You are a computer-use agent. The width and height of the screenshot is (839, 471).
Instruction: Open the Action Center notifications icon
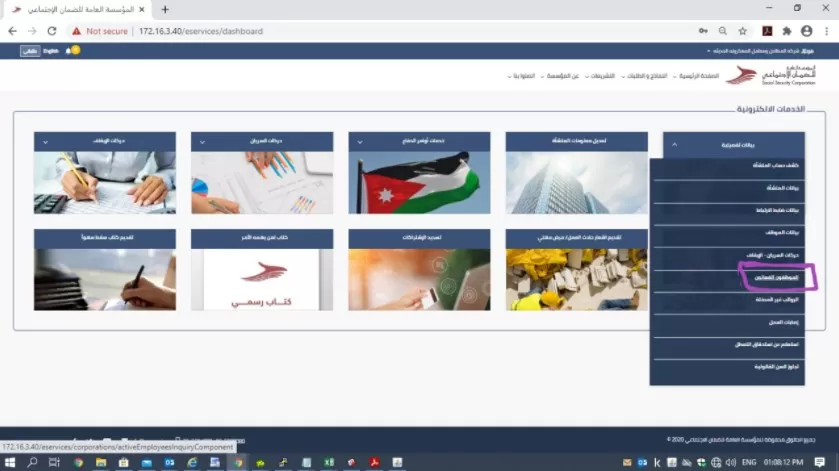pyautogui.click(x=820, y=462)
